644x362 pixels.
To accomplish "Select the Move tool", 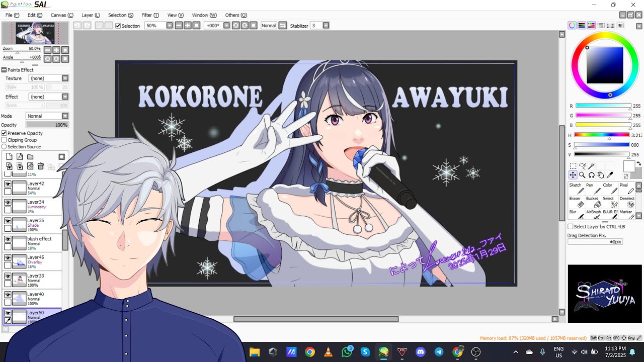I will pyautogui.click(x=573, y=175).
